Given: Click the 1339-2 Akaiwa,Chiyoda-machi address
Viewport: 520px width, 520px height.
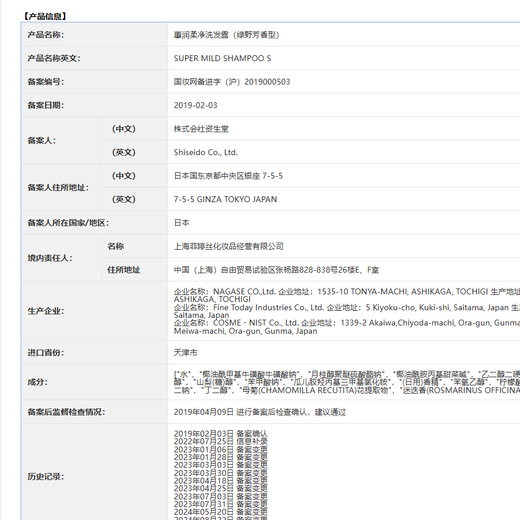Looking at the screenshot, I should point(430,323).
